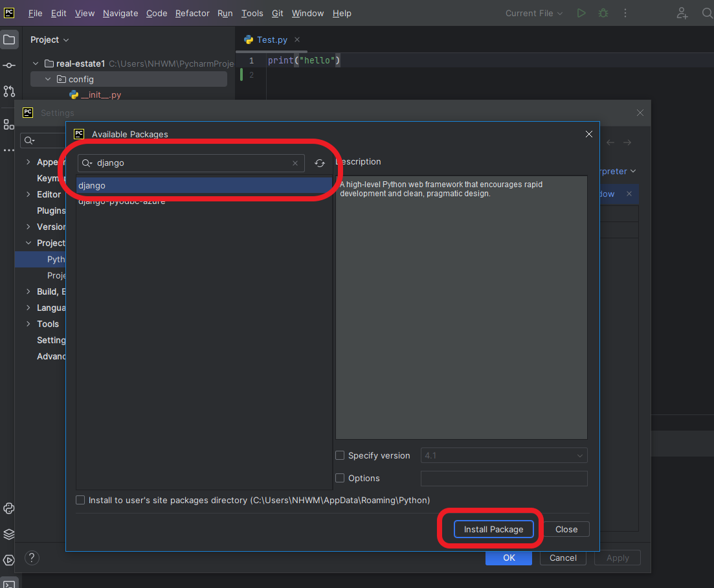Expand the Tools settings category
Viewport: 714px width, 588px height.
[x=28, y=324]
